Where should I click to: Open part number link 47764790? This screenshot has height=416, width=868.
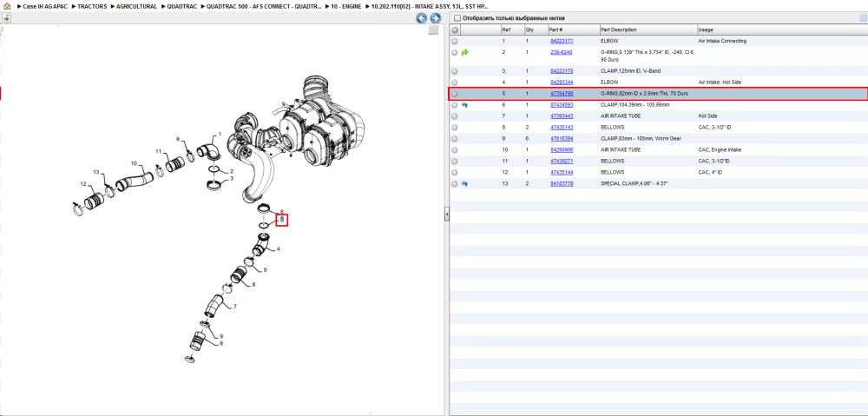562,94
